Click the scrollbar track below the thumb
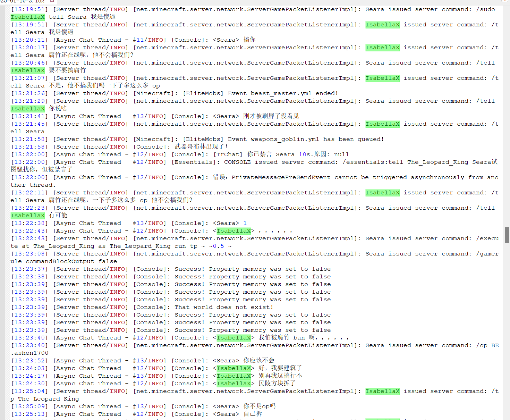The height and width of the screenshot is (420, 510). pos(507,330)
